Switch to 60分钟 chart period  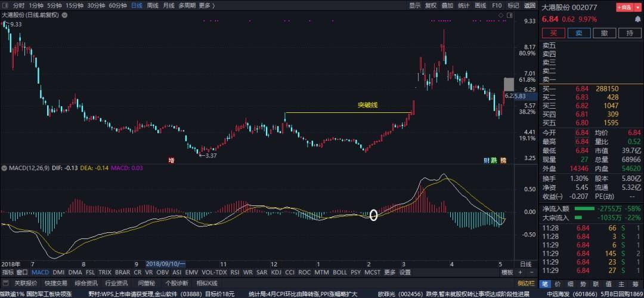pos(117,5)
